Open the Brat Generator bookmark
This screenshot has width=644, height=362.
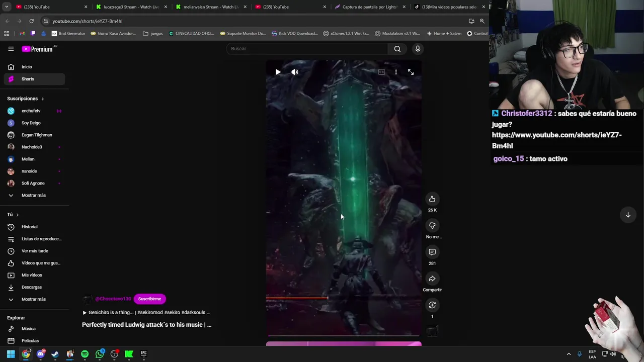coord(68,34)
